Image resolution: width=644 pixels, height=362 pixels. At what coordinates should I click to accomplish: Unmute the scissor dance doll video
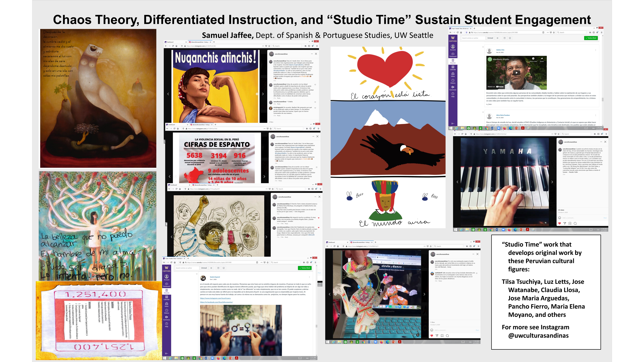417,335
